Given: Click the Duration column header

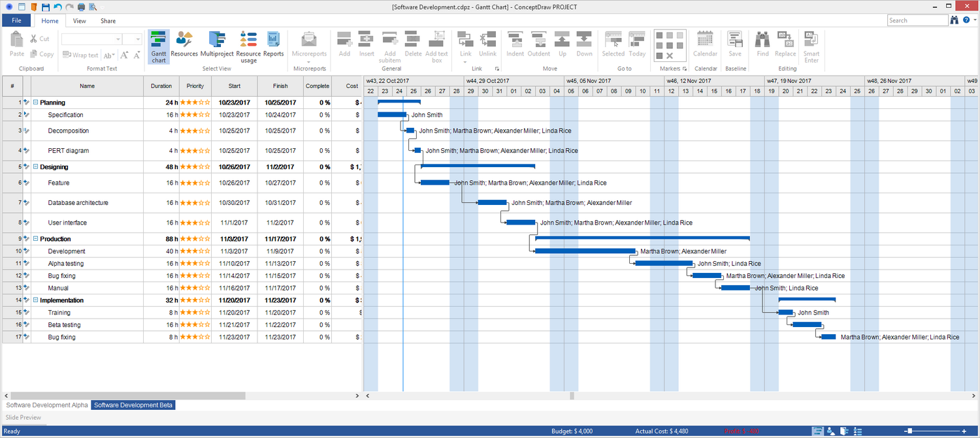Looking at the screenshot, I should pos(161,86).
